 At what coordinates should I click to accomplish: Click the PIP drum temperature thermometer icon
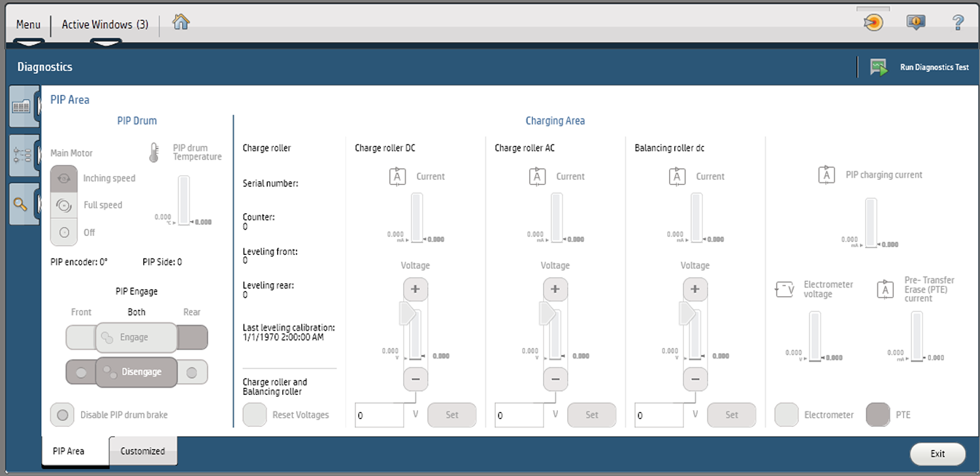(154, 152)
